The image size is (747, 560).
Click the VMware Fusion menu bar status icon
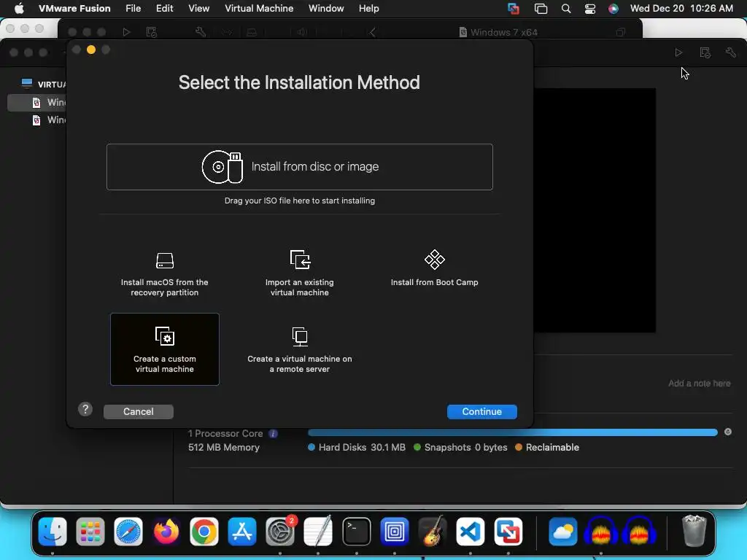coord(514,8)
